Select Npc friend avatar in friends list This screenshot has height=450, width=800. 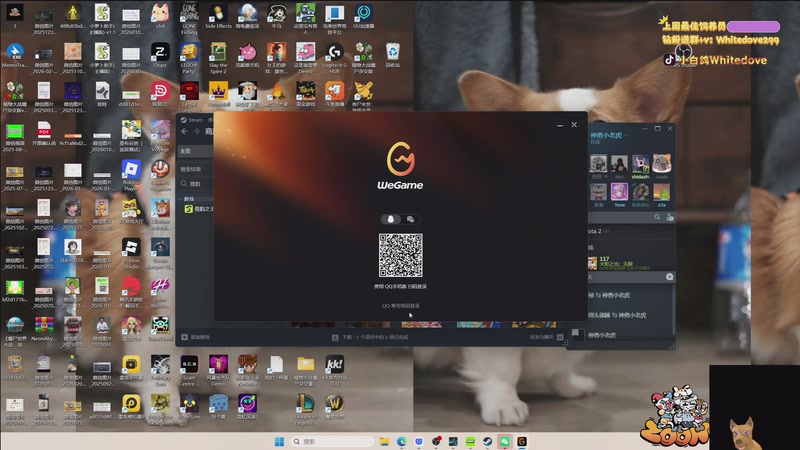[619, 164]
